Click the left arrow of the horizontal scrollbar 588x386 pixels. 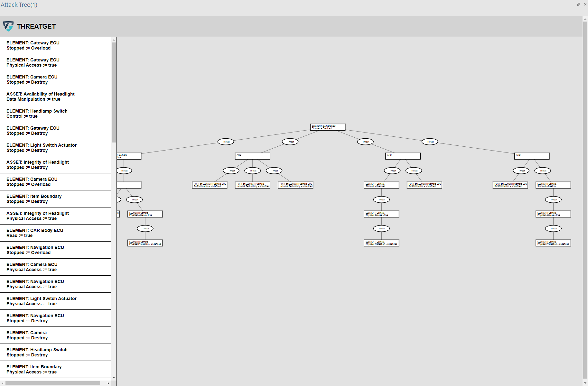[3, 383]
